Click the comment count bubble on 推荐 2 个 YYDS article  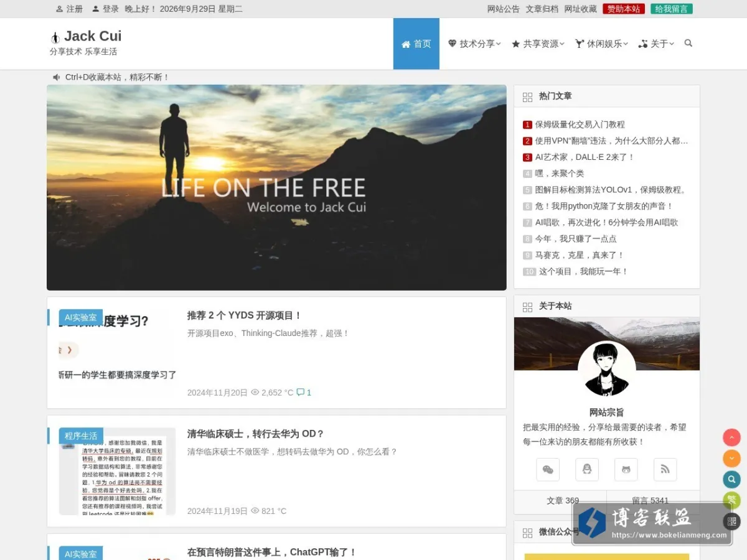click(x=304, y=393)
